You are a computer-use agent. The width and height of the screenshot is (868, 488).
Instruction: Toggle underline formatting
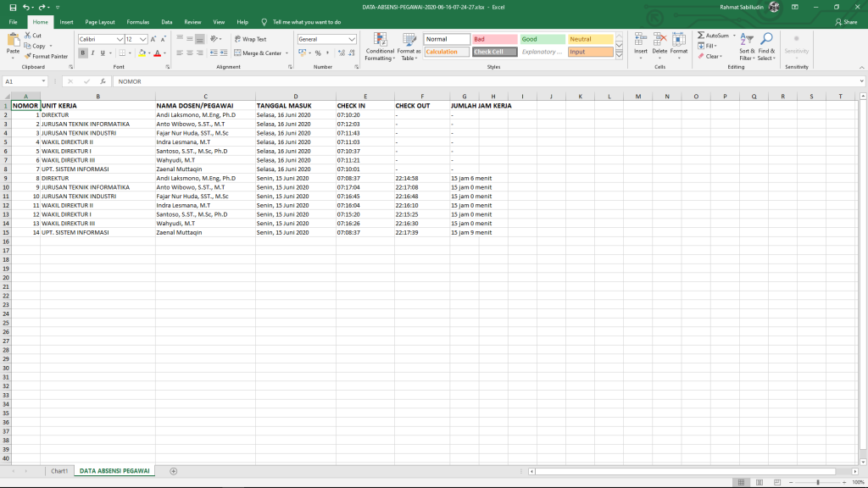[103, 53]
